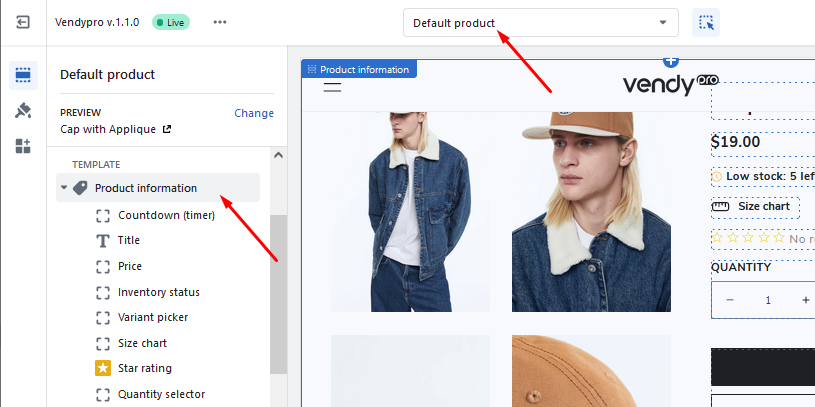Toggle the inspector selection mode icon
The width and height of the screenshot is (815, 407).
point(706,22)
